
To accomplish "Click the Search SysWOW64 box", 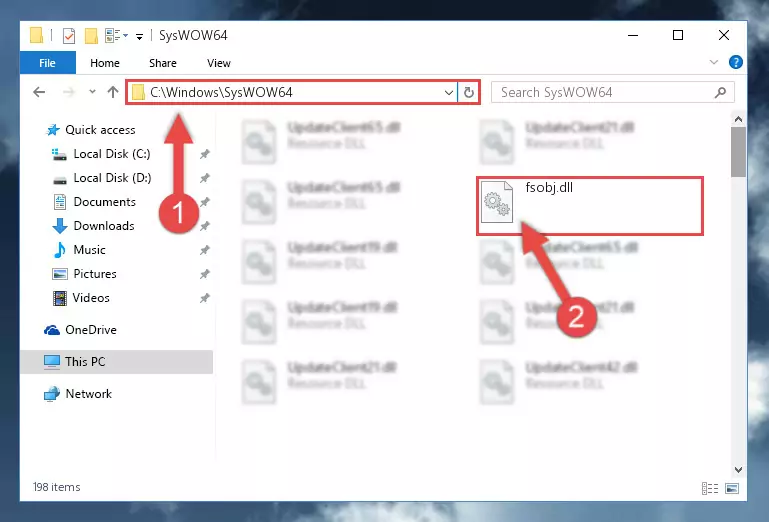I will [613, 92].
